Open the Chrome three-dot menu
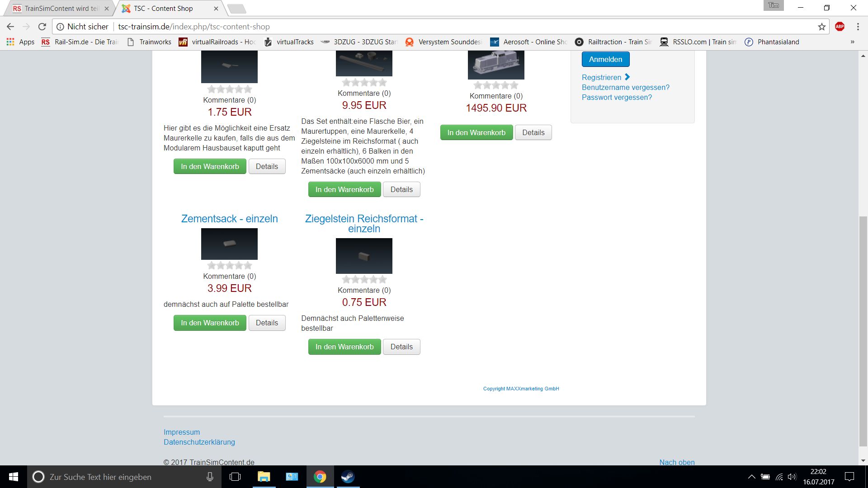This screenshot has width=868, height=488. point(858,27)
